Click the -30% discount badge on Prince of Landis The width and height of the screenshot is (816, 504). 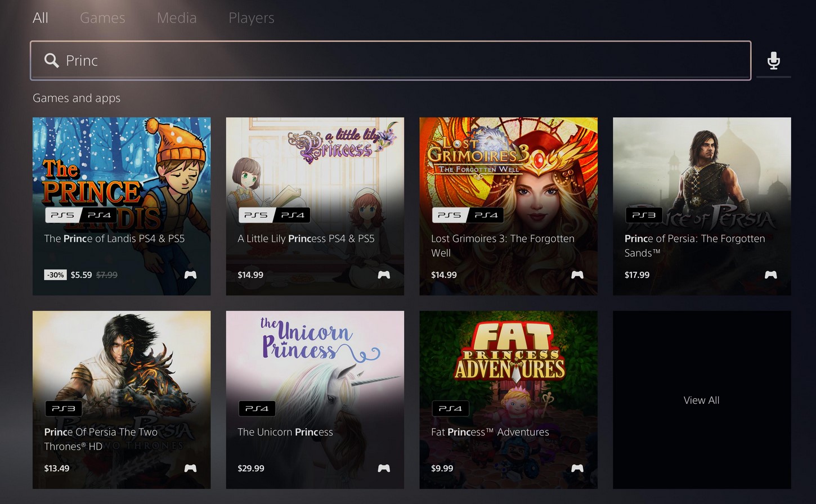tap(55, 275)
